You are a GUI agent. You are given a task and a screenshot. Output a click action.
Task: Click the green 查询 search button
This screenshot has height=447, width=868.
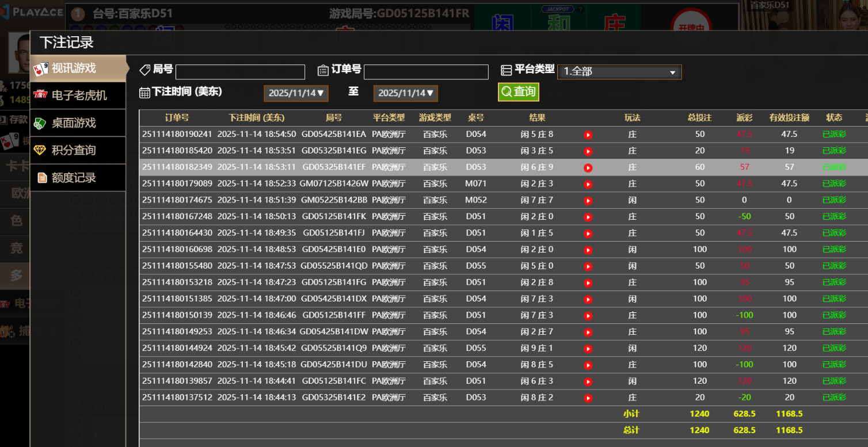tap(518, 92)
